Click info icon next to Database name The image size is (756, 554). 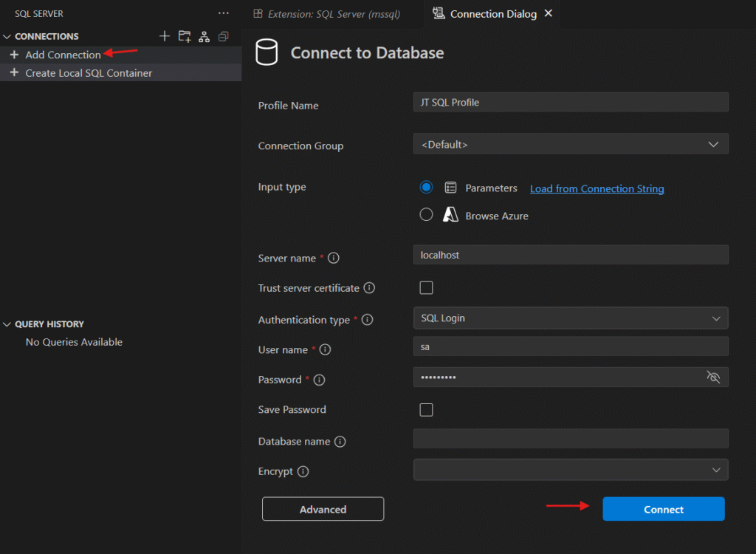[340, 441]
